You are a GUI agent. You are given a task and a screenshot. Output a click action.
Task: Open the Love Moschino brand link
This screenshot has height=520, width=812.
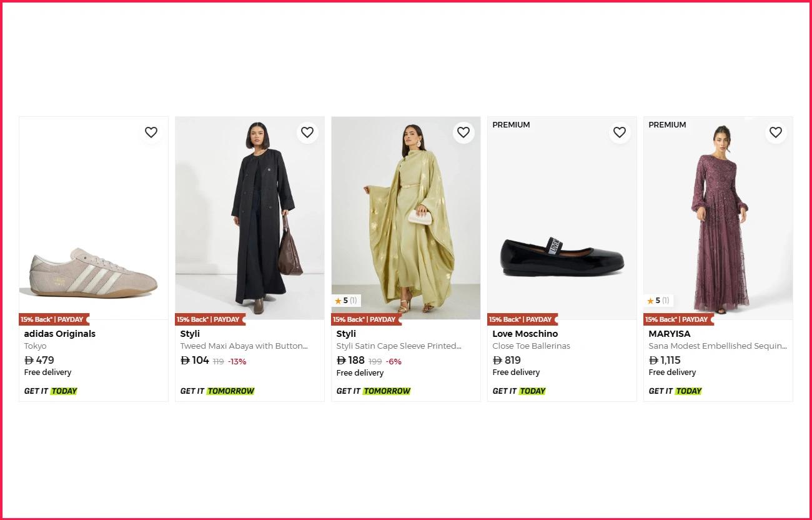click(x=525, y=334)
